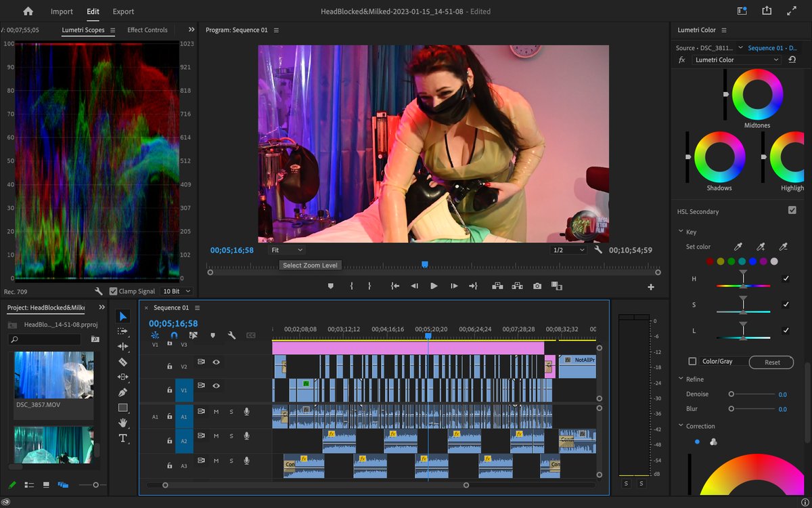Step back one frame
The height and width of the screenshot is (508, 812).
pyautogui.click(x=414, y=286)
